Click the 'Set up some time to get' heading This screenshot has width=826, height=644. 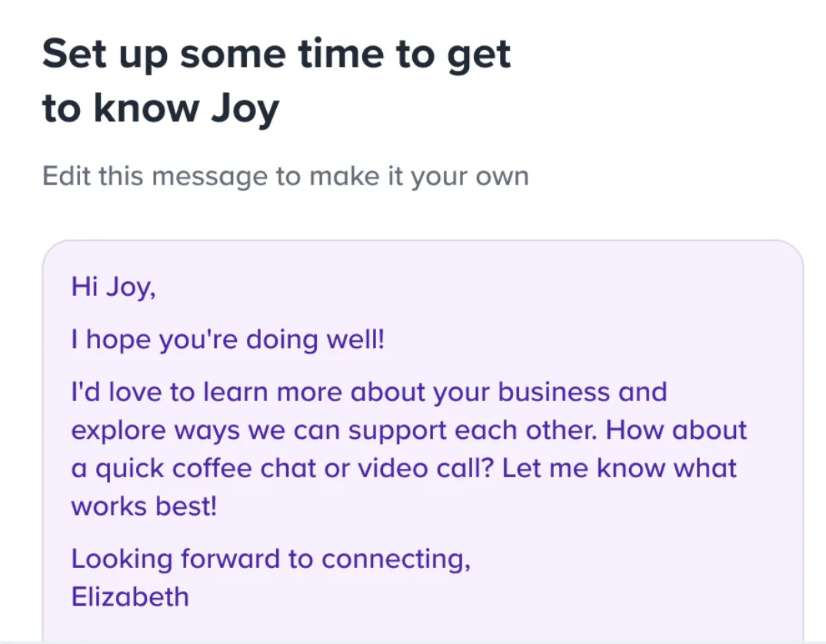tap(276, 55)
